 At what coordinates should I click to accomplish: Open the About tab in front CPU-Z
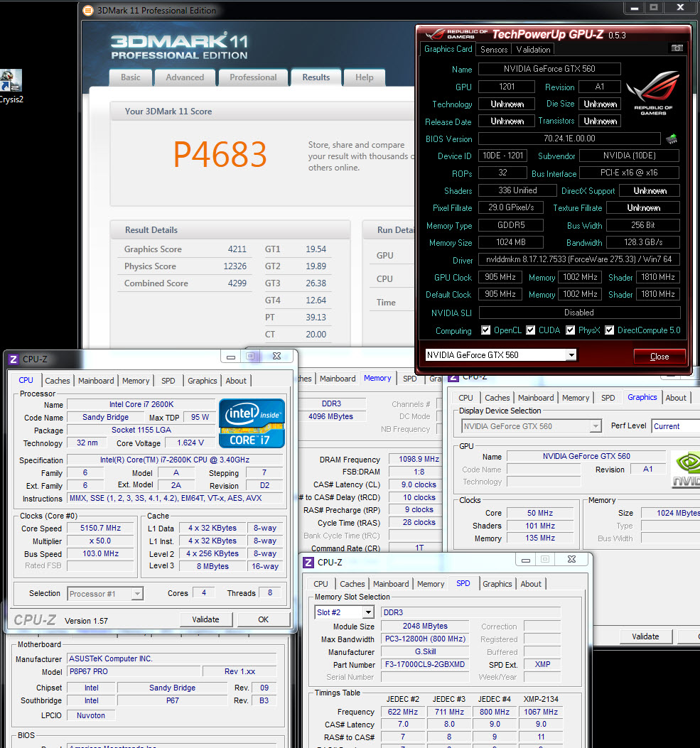point(236,381)
